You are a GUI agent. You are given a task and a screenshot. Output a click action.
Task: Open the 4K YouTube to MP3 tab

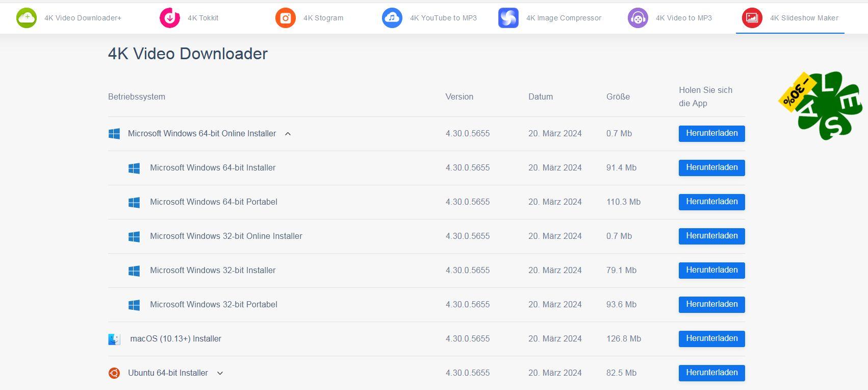pyautogui.click(x=429, y=18)
